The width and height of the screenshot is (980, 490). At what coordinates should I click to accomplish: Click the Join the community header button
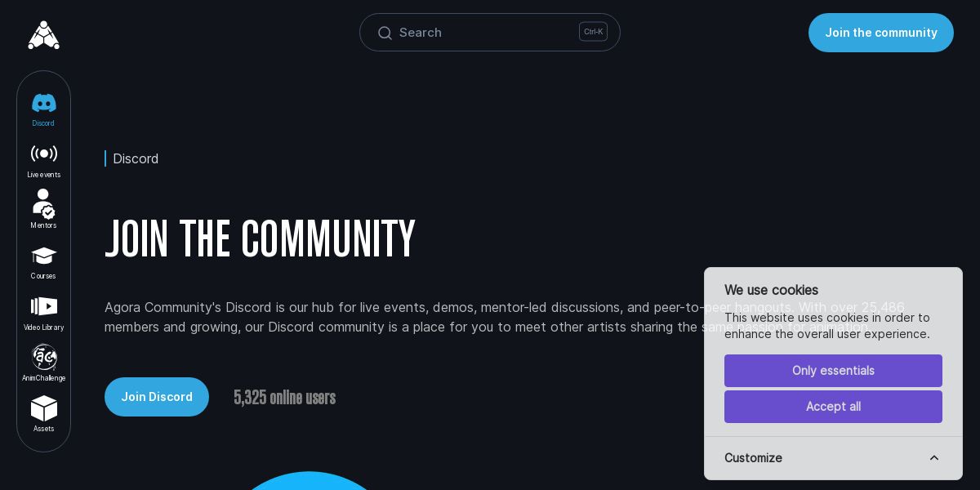coord(881,33)
